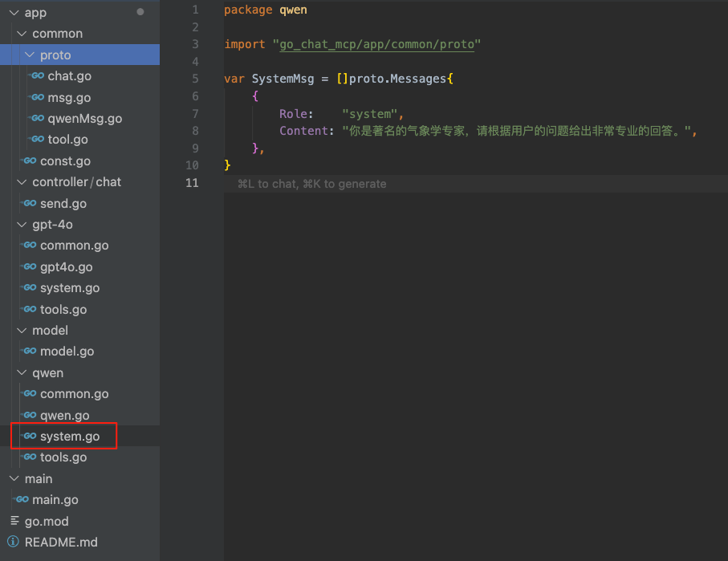728x561 pixels.
Task: Click the go.mod file icon
Action: coord(14,521)
